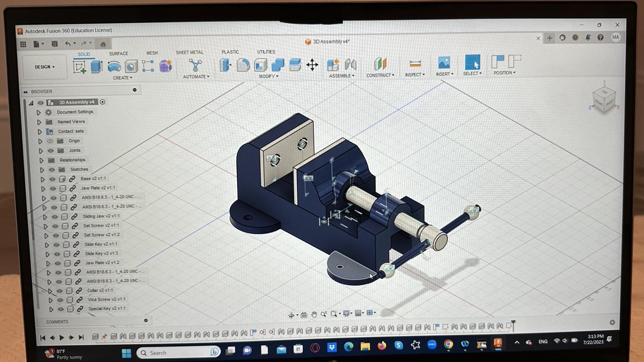Viewport: 644px width, 362px height.
Task: Switch to the SHEET METAL tab
Action: tap(189, 53)
